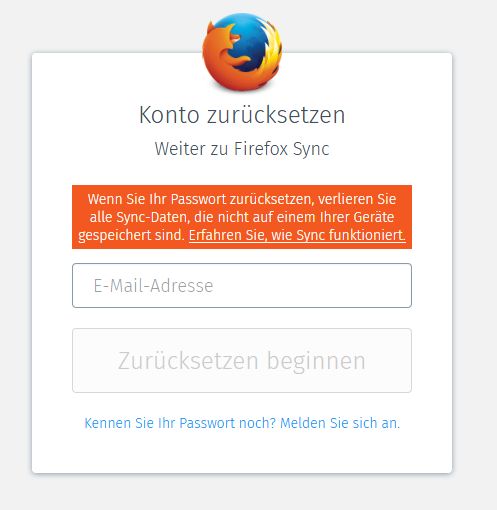
Task: Follow the Melden Sie sich an link
Action: click(x=340, y=423)
